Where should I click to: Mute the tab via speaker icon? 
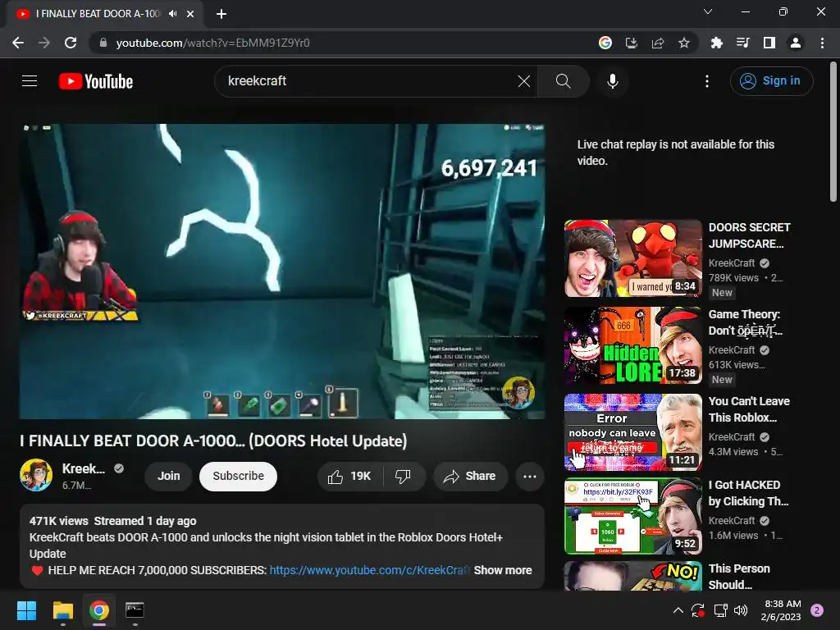[172, 14]
